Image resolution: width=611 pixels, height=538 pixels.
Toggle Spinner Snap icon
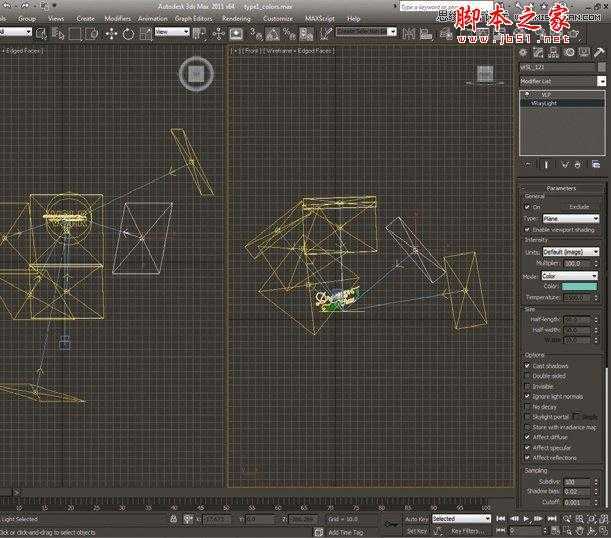click(306, 34)
